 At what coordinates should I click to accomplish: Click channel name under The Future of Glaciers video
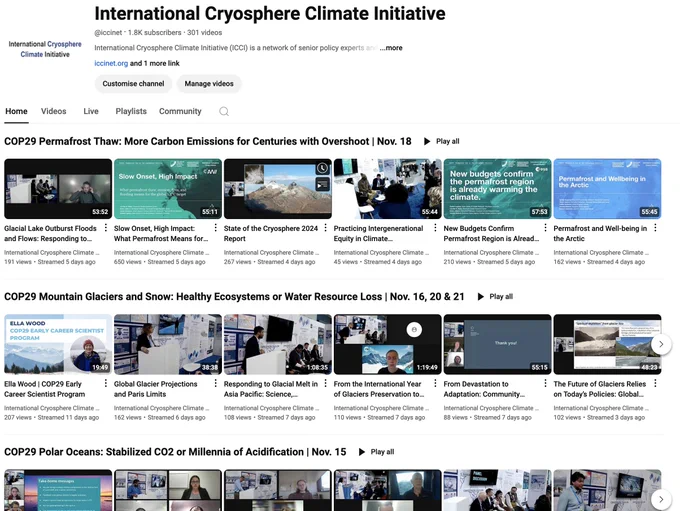coord(601,408)
